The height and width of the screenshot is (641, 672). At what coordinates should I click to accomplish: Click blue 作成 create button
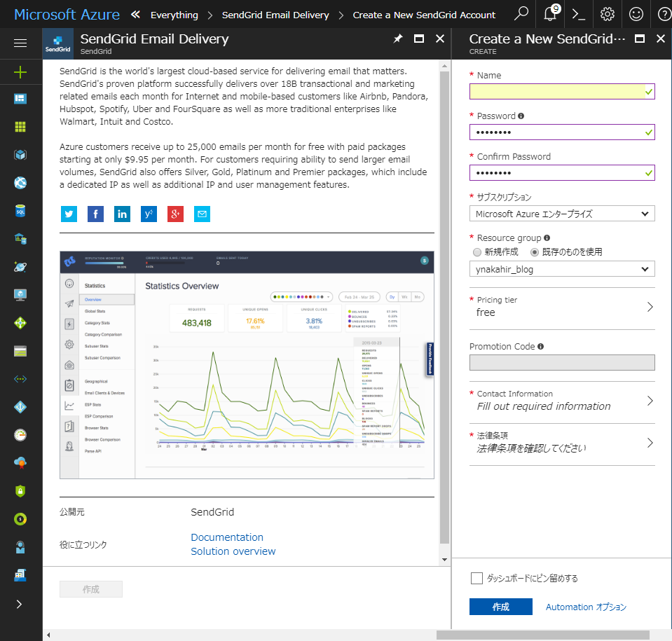500,607
